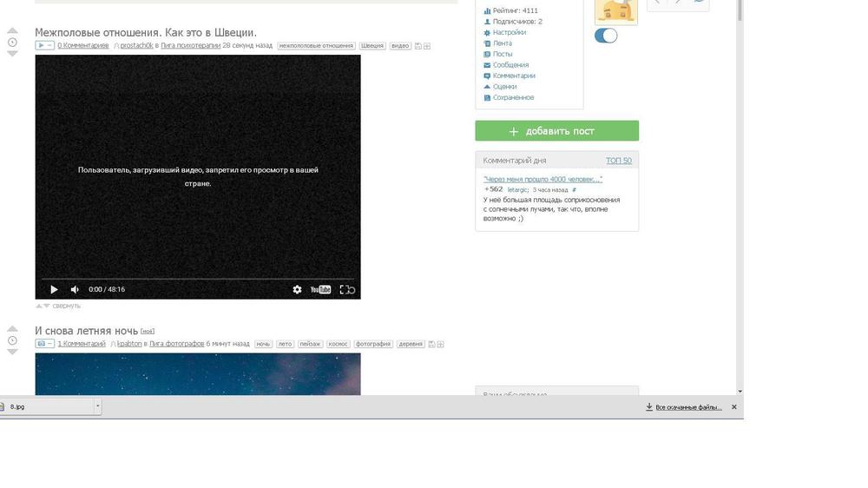Toggle the blue switch under the avatar
868x488 pixels.
click(x=606, y=36)
